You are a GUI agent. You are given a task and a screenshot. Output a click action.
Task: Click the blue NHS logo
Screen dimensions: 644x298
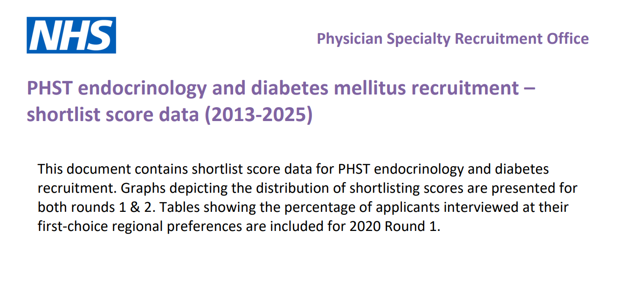click(71, 35)
